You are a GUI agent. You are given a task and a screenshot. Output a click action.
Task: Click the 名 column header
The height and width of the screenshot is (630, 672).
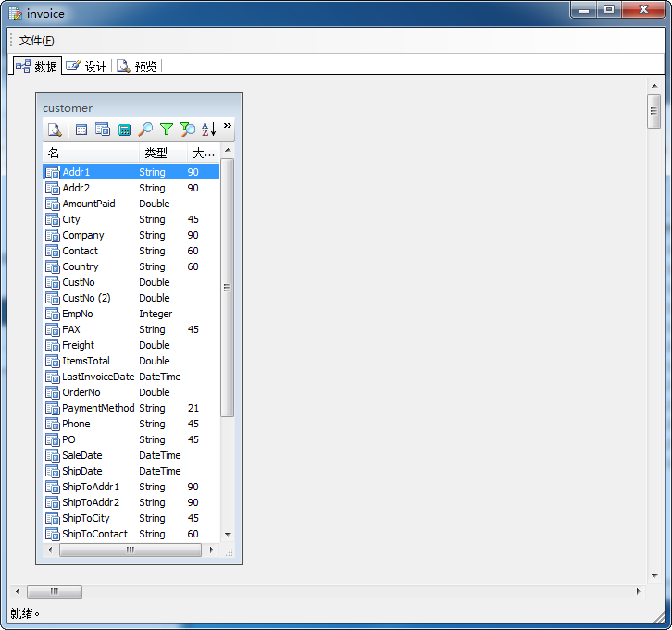91,153
